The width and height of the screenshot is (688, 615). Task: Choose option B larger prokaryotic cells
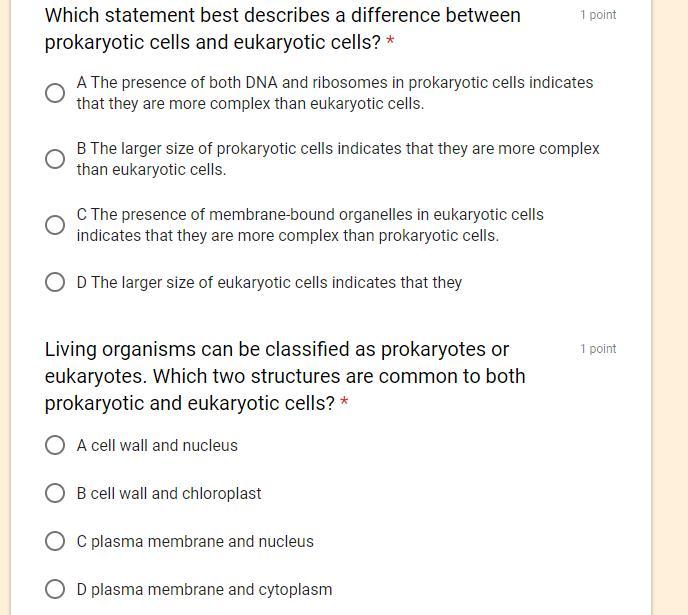(x=55, y=159)
